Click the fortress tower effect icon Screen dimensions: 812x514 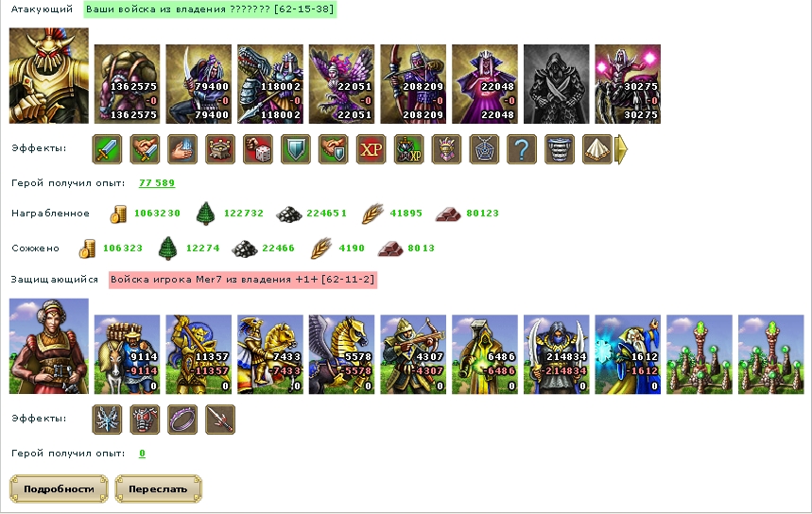[x=220, y=149]
